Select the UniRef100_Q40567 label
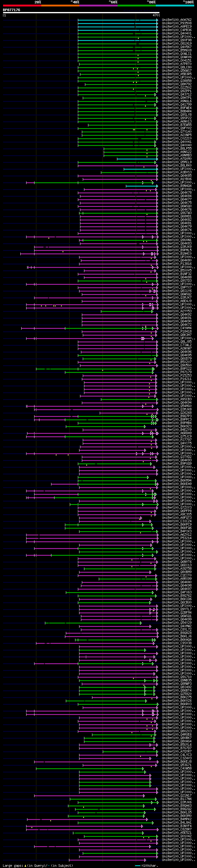Viewport: 197px width, 868px height. pyautogui.click(x=177, y=47)
